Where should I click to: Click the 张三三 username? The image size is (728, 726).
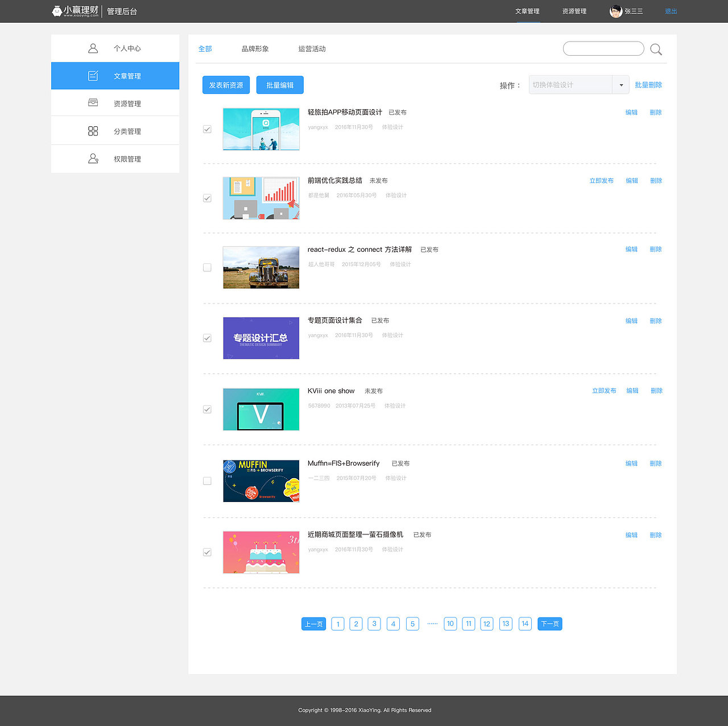point(634,11)
